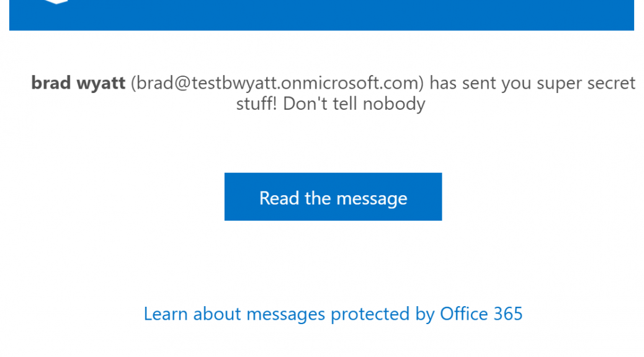Click the word "Read" on the blue button
Image resolution: width=644 pixels, height=357 pixels.
coord(279,198)
